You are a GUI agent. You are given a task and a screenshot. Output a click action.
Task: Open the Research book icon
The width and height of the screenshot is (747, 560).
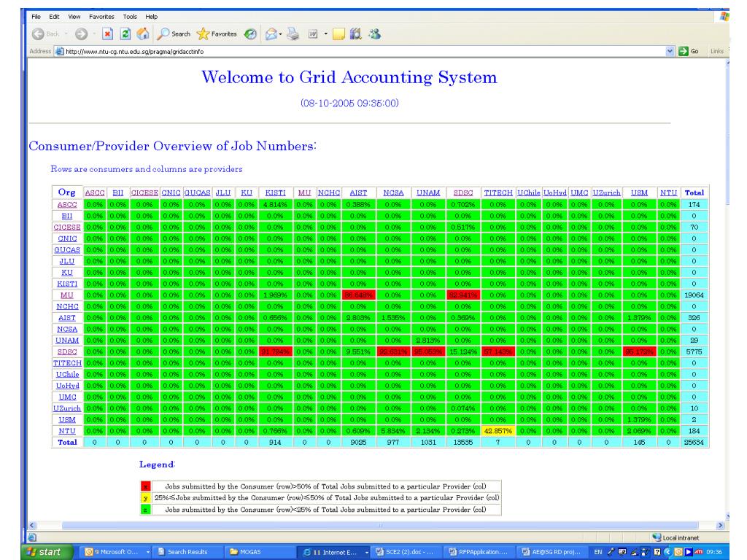(356, 34)
